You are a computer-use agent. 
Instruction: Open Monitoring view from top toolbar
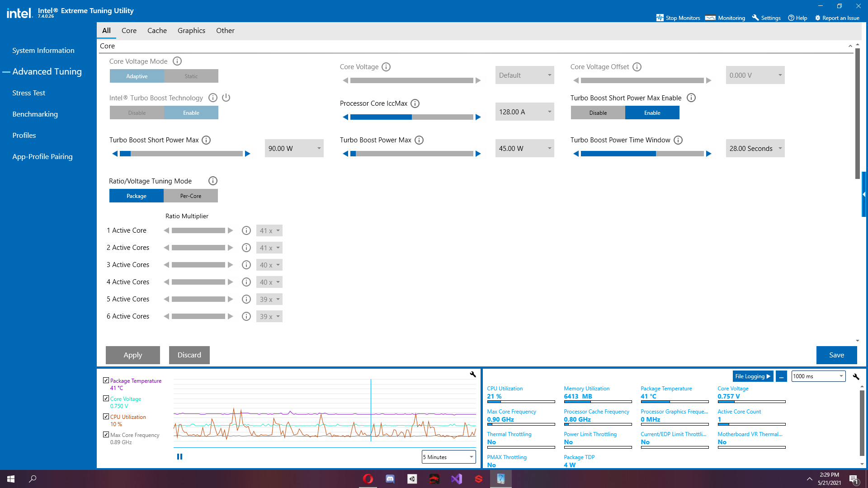725,18
